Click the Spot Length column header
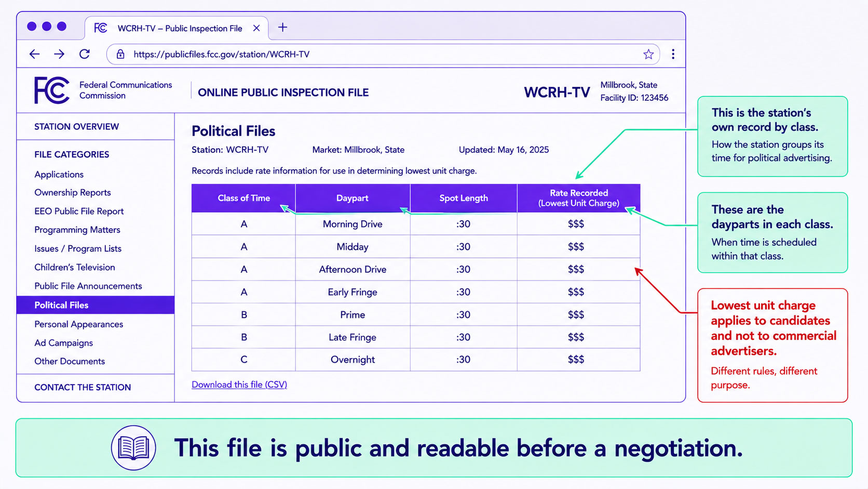 click(464, 198)
